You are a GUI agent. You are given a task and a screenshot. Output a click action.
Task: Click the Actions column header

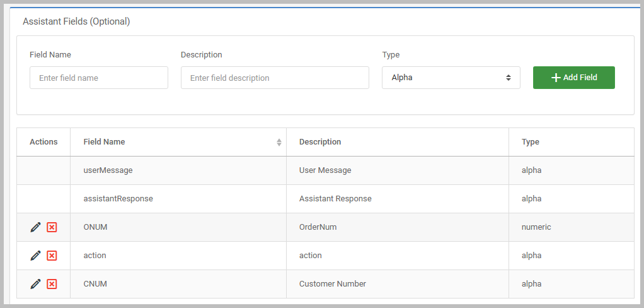pos(43,142)
